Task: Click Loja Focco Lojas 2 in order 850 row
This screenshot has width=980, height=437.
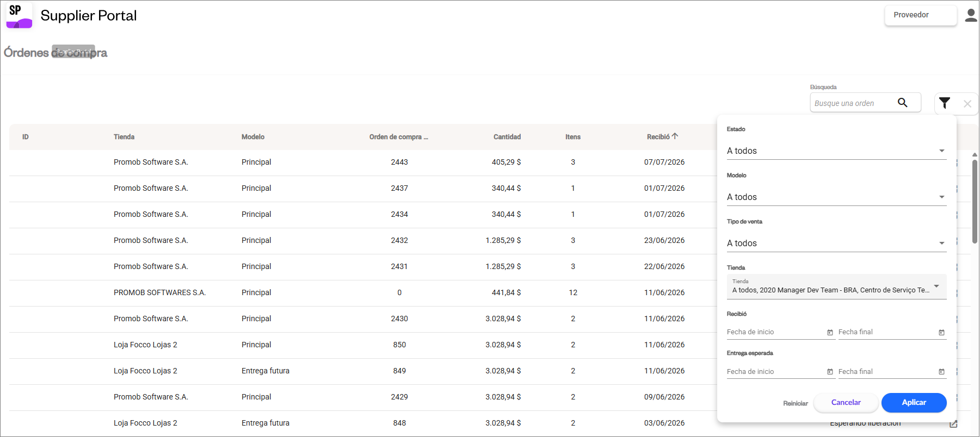Action: coord(145,345)
